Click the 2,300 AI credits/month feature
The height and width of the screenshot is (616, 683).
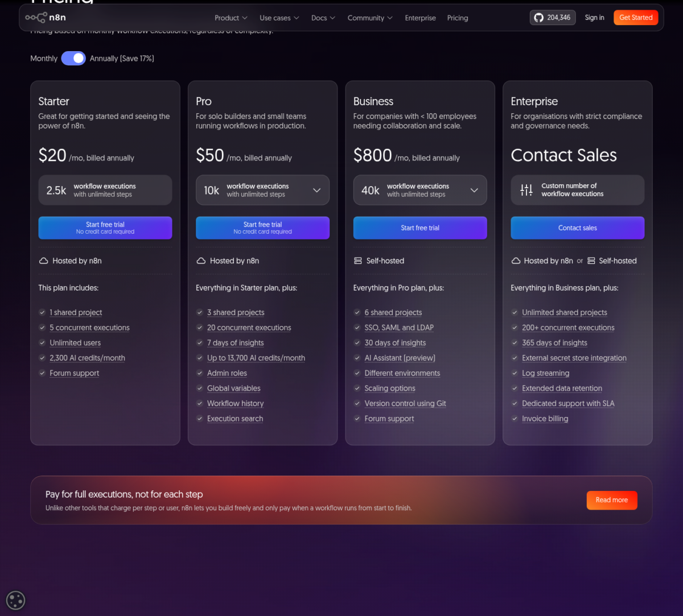coord(87,358)
